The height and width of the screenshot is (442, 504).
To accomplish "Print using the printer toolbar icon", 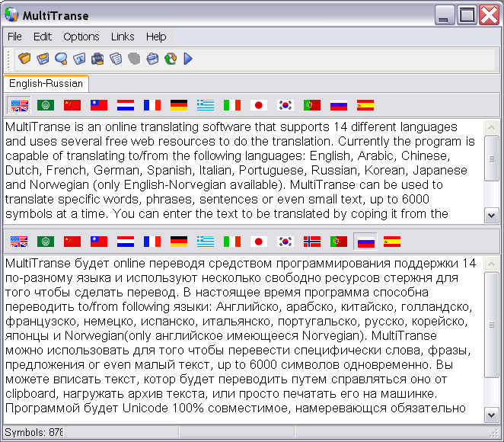I will [x=97, y=59].
